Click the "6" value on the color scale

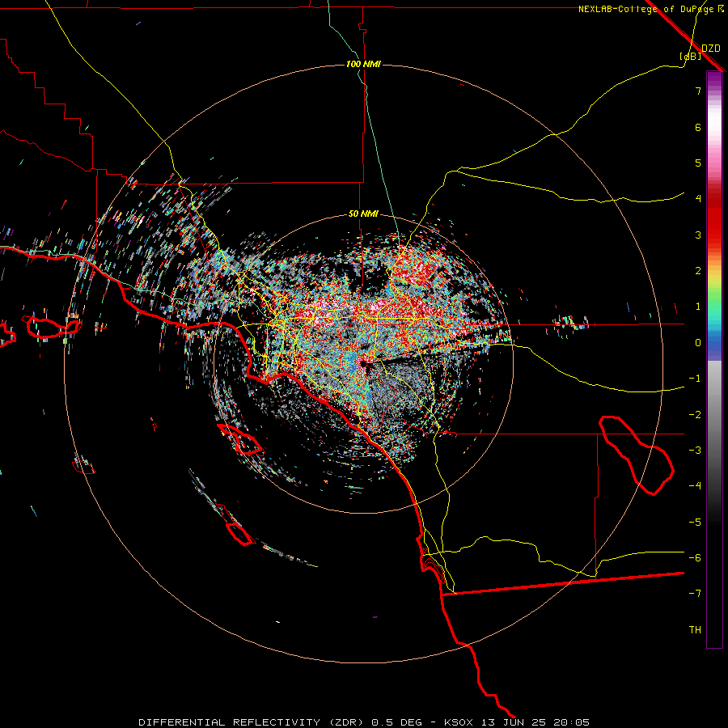698,127
